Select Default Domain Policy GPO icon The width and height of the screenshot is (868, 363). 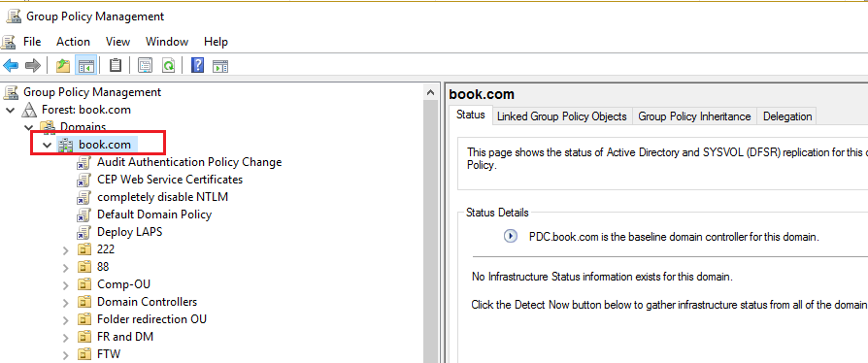(83, 214)
